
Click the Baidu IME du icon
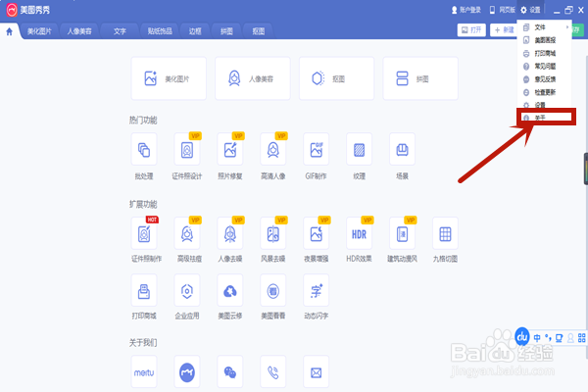[522, 337]
